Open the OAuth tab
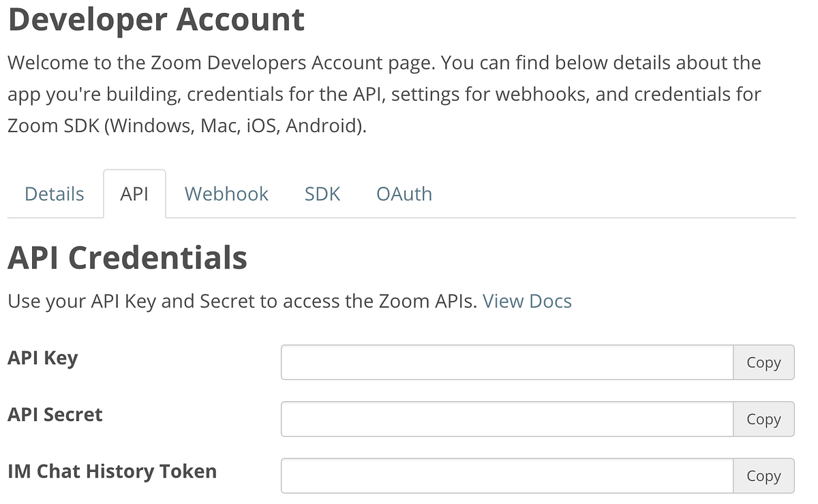Image resolution: width=818 pixels, height=504 pixels. point(404,193)
